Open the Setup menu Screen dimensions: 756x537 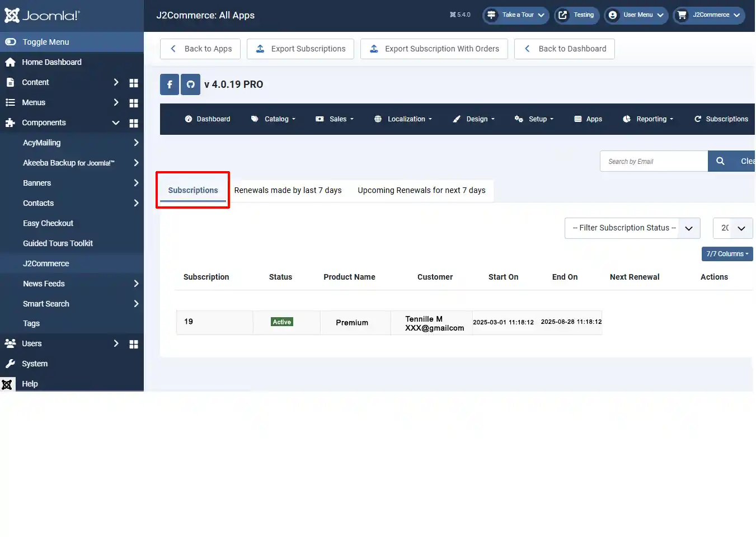click(x=534, y=119)
